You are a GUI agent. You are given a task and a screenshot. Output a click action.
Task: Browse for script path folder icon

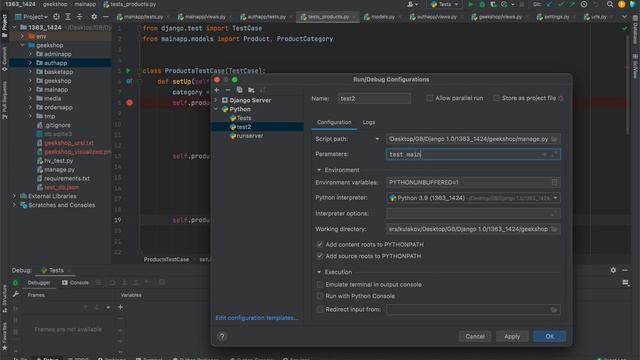(x=554, y=139)
